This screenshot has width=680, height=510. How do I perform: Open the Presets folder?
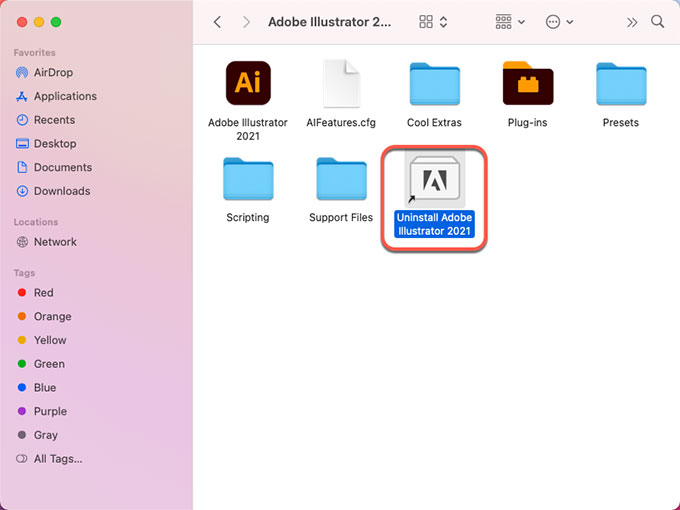tap(621, 84)
